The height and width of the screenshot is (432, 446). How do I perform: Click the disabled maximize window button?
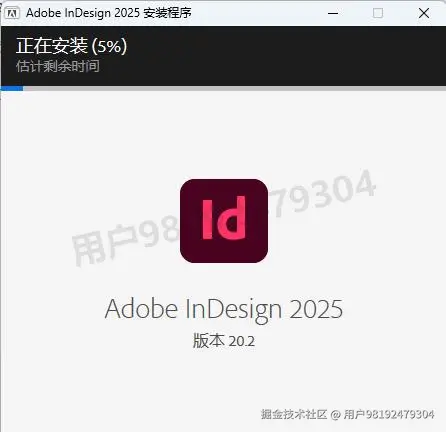tap(378, 13)
